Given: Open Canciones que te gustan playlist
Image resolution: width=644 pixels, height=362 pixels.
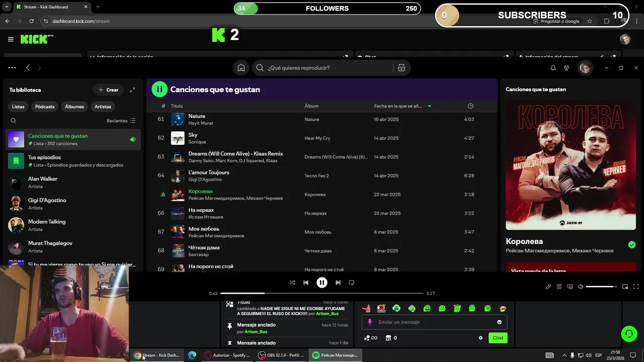Looking at the screenshot, I should tap(73, 139).
